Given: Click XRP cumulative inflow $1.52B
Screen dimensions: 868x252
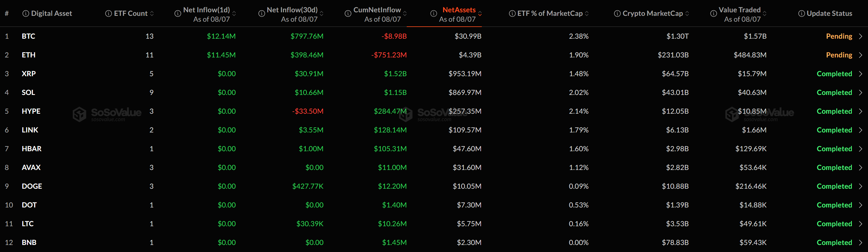Looking at the screenshot, I should 395,74.
